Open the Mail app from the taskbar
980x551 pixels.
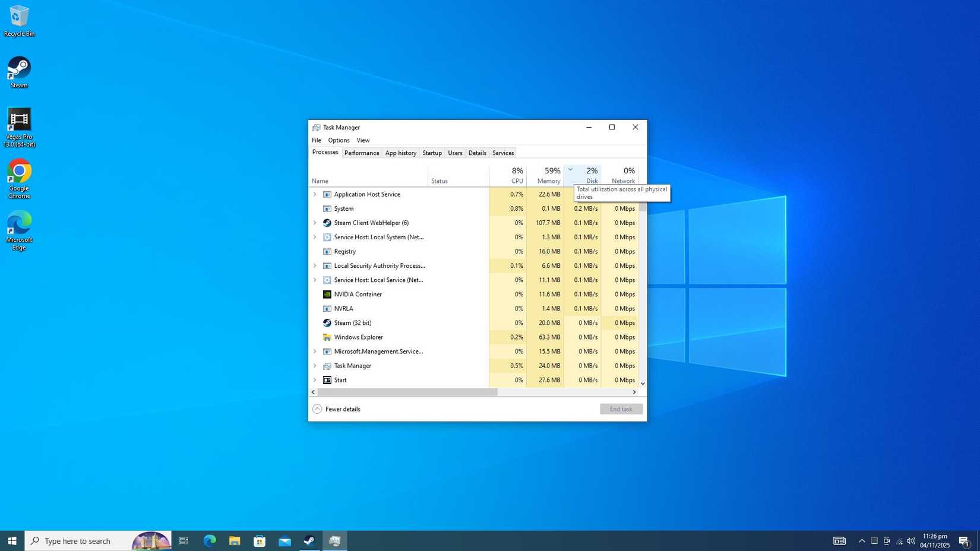tap(284, 541)
